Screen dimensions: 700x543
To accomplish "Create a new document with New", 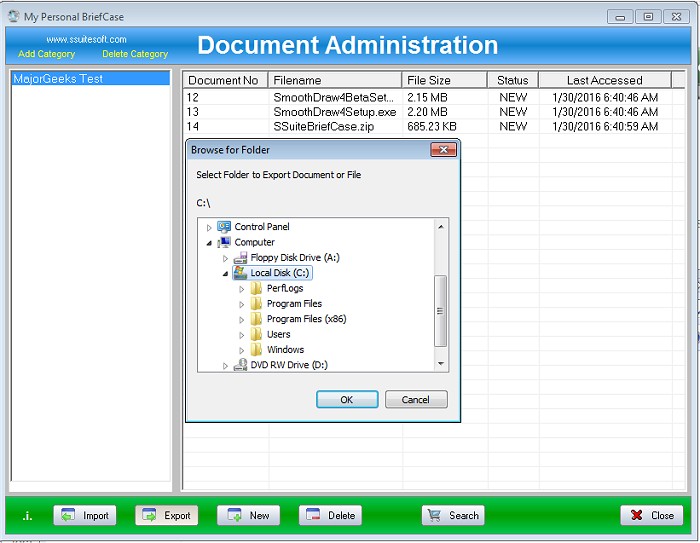I will (248, 515).
